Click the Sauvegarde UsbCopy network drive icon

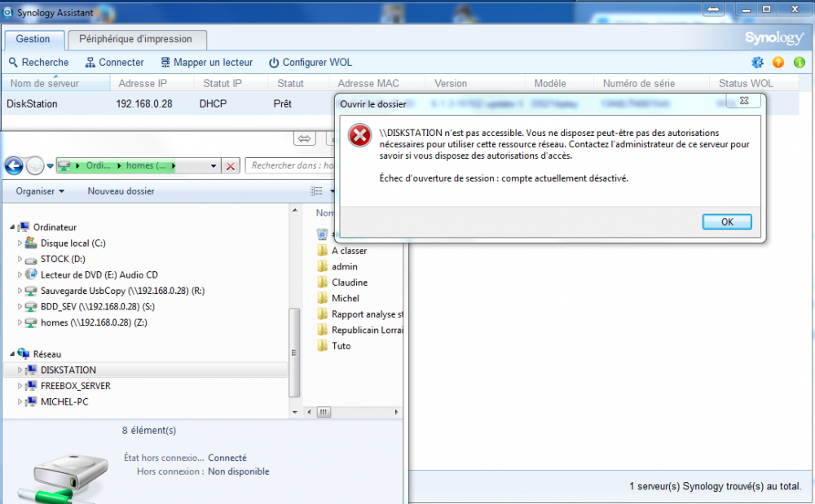31,291
